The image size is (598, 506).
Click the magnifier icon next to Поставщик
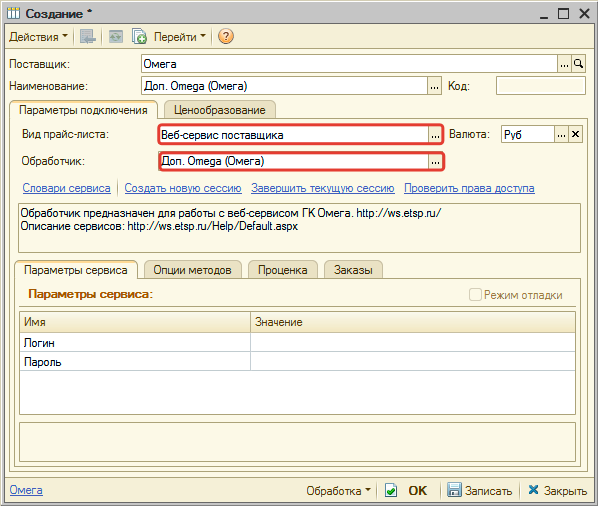point(579,64)
